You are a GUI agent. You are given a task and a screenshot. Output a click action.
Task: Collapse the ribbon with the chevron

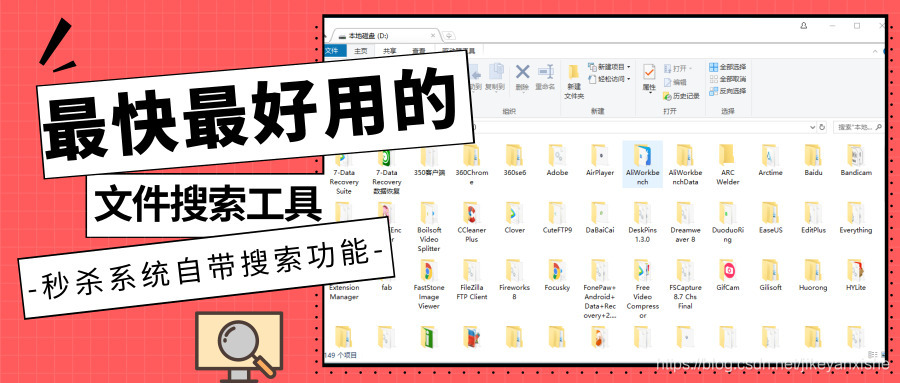coord(874,51)
